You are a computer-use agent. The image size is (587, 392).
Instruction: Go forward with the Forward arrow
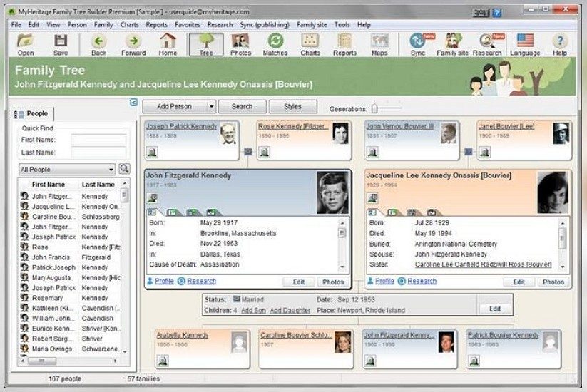(x=133, y=44)
